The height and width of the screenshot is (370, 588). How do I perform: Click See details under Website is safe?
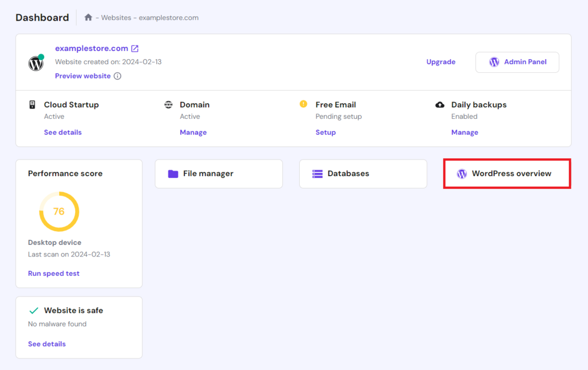47,344
